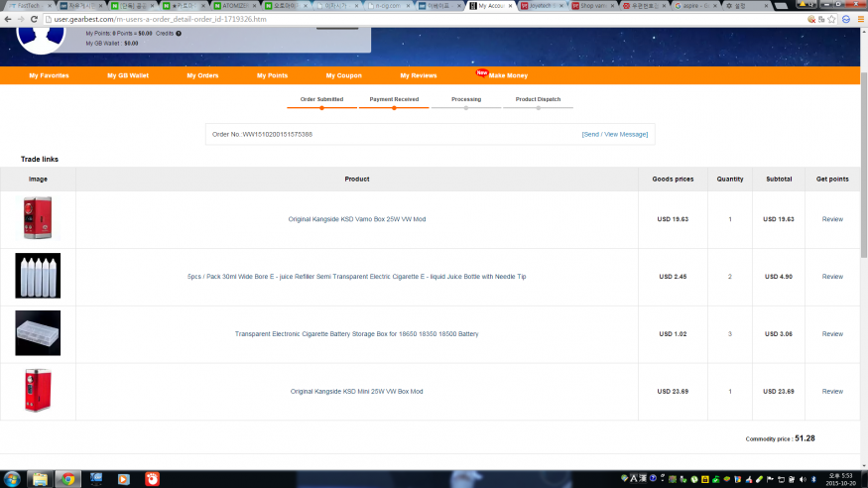This screenshot has width=868, height=488.
Task: Click the blue help circle tray icon
Action: [x=653, y=478]
